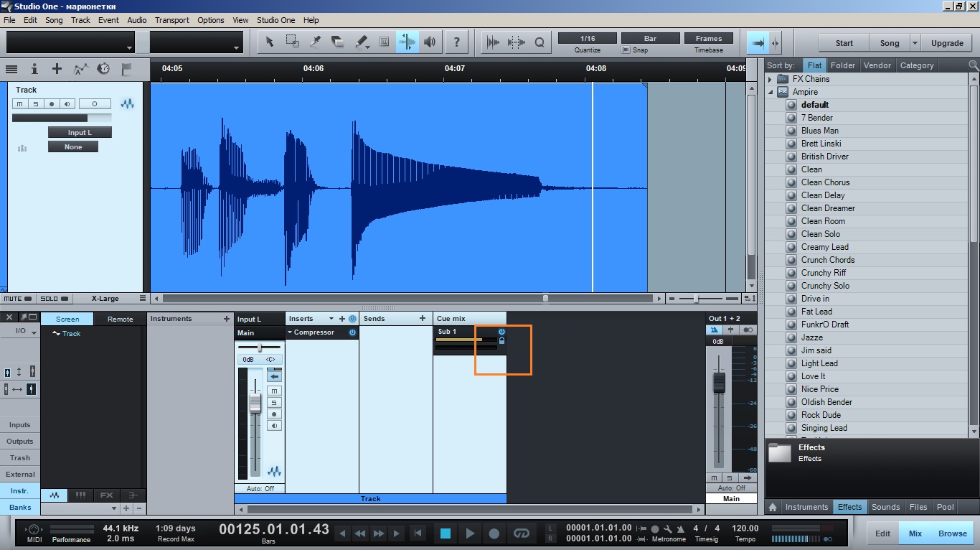980x550 pixels.
Task: Click the Add Tracks plus icon
Action: (x=57, y=69)
